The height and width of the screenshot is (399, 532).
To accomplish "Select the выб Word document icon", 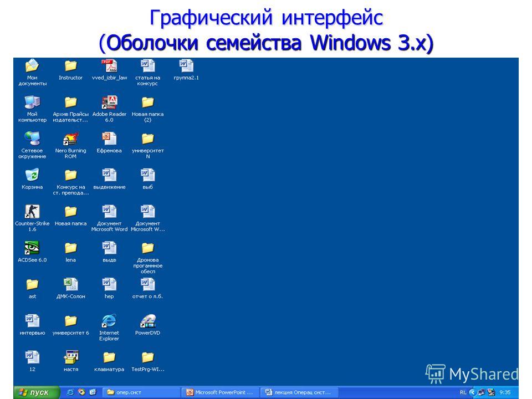I will coord(147,175).
